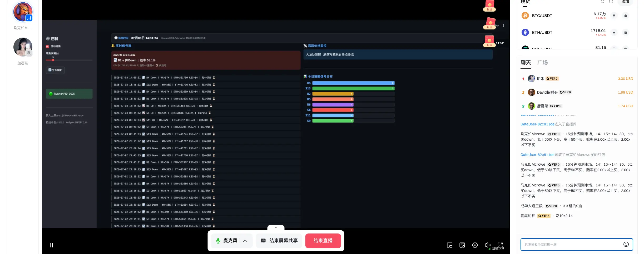Click the VIP 5 badge next to 躺赢的神
Image resolution: width=644 pixels, height=254 pixels.
[544, 216]
